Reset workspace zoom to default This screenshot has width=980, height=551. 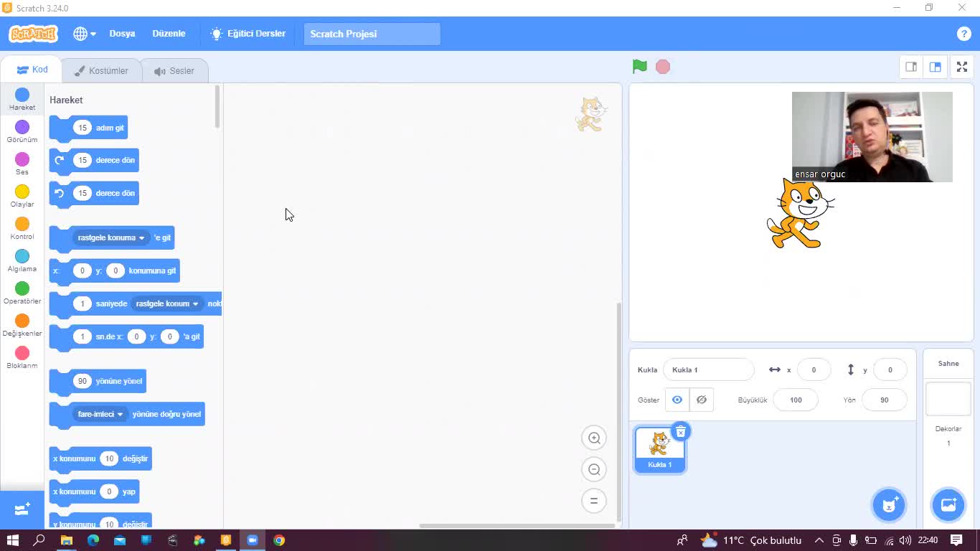(x=594, y=501)
